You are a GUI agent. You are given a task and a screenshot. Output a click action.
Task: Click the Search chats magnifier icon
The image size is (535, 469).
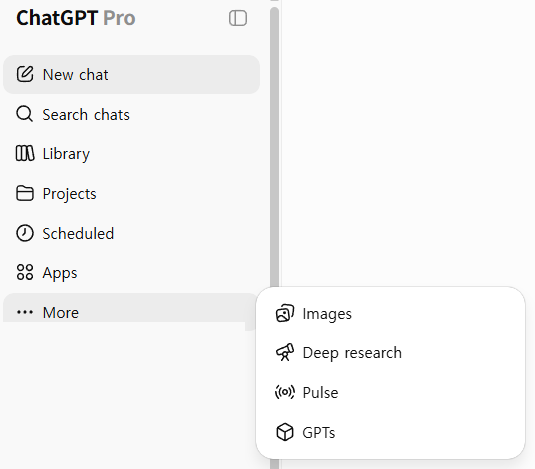25,114
